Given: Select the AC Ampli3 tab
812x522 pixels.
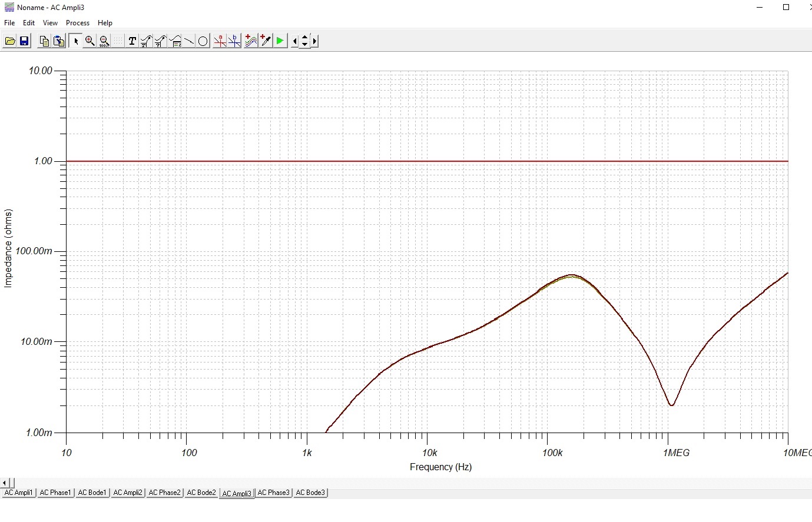Looking at the screenshot, I should [x=237, y=494].
